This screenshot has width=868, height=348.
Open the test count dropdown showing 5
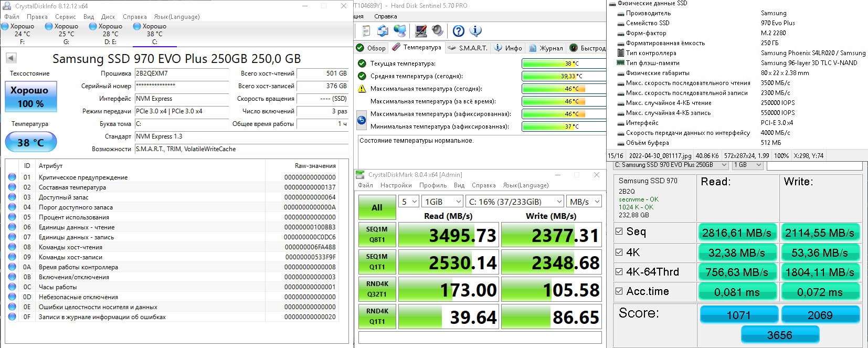[409, 202]
